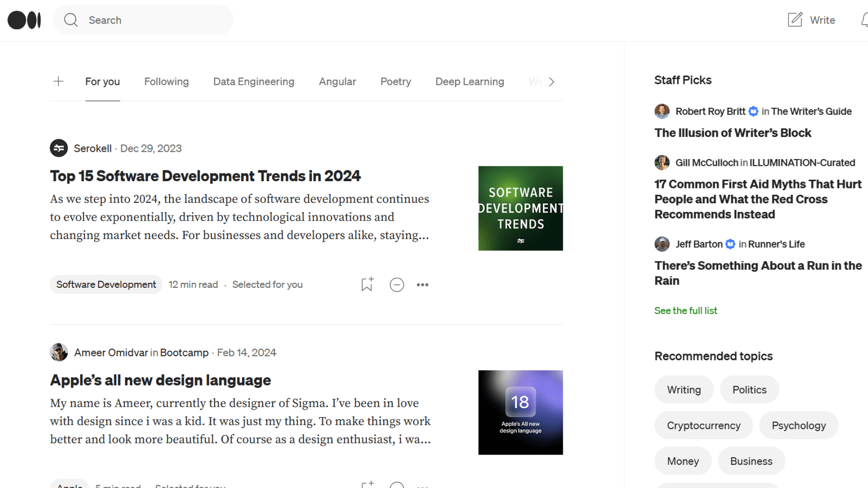Select the Data Engineering tab
Viewport: 868px width, 488px height.
[254, 82]
